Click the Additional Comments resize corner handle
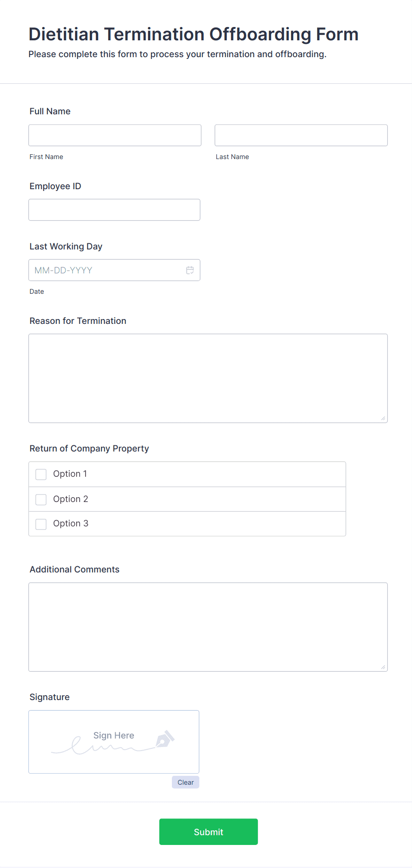Image resolution: width=412 pixels, height=868 pixels. [383, 667]
